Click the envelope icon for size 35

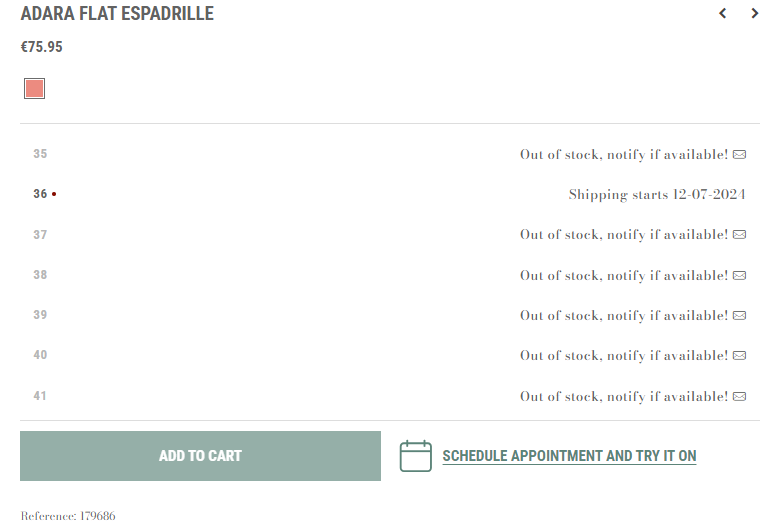(x=739, y=155)
